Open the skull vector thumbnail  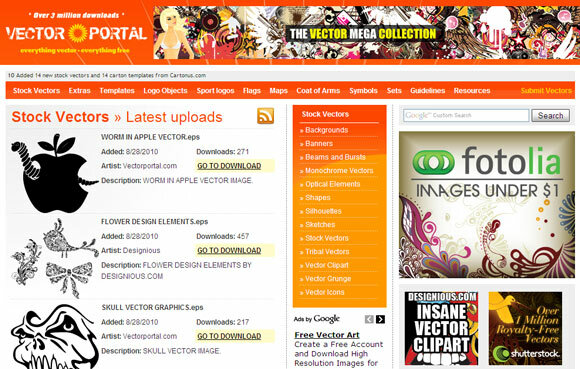(54, 336)
